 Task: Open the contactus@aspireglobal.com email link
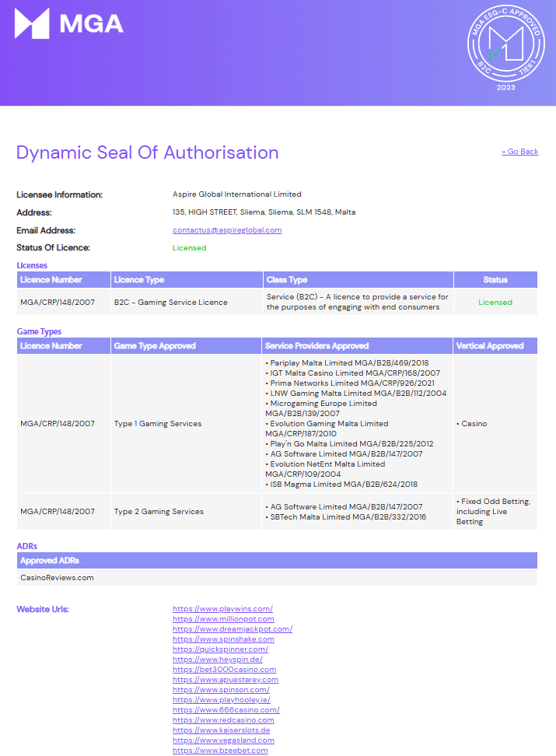point(227,230)
